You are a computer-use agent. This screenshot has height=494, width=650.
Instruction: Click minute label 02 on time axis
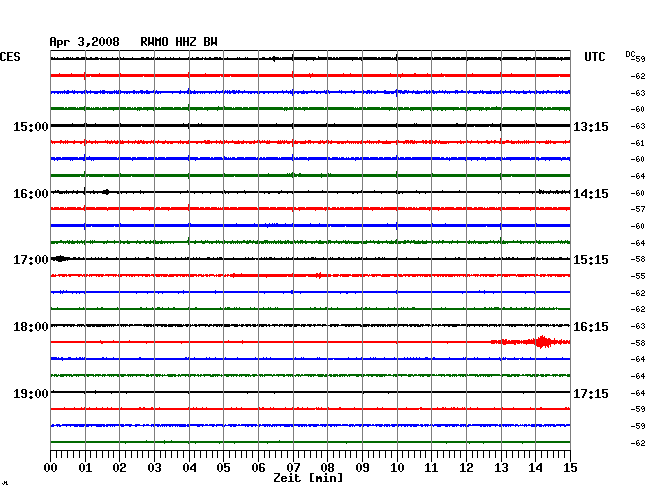tap(119, 467)
